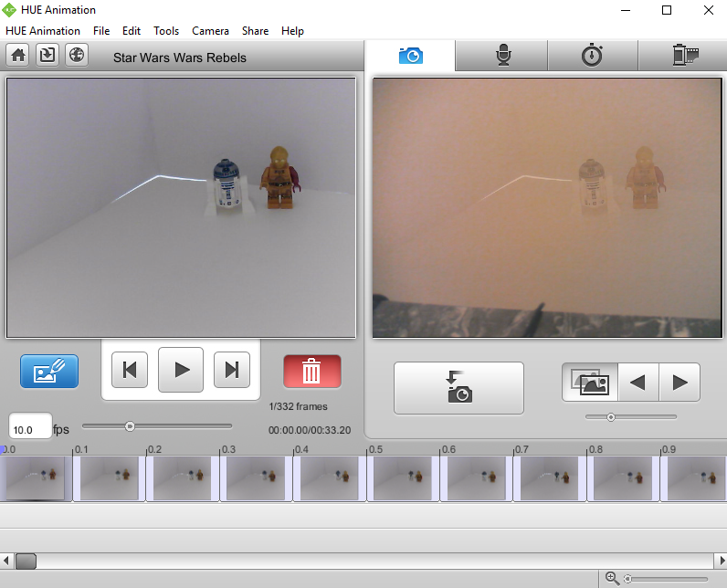Minimize the HUE Animation window

[626, 10]
